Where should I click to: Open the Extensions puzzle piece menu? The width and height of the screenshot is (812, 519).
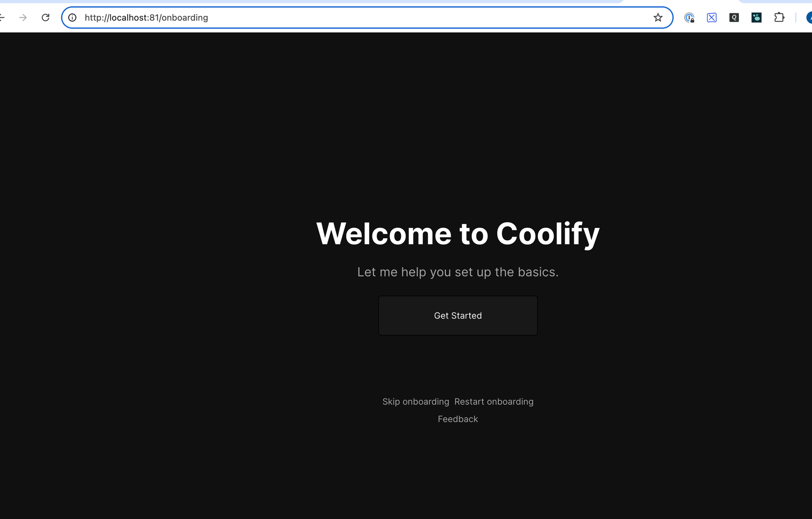[779, 17]
